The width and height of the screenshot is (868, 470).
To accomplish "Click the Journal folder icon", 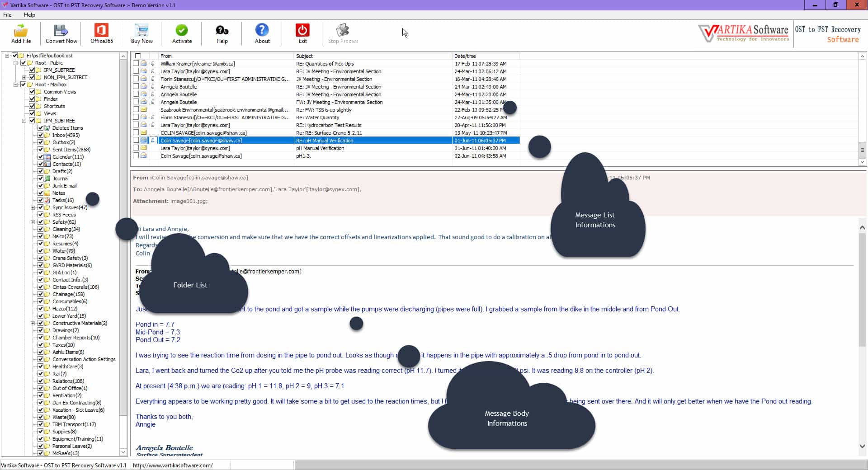I will [47, 179].
